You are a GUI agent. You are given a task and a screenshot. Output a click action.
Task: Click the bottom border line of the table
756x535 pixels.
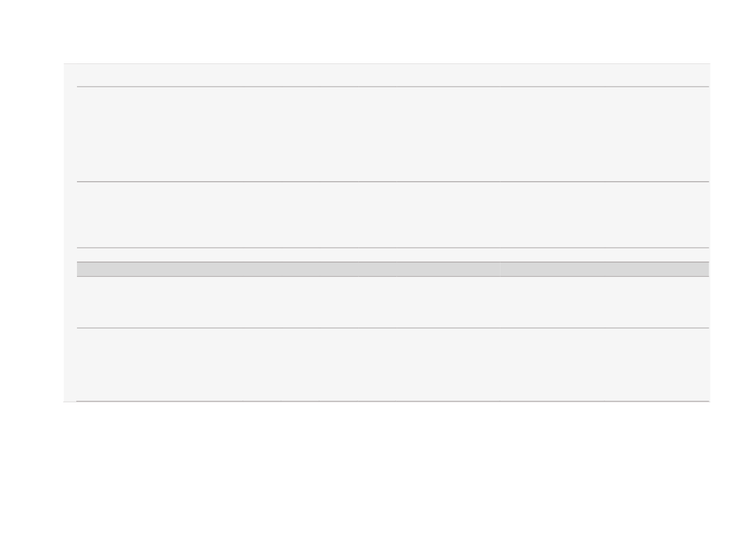[x=393, y=401]
